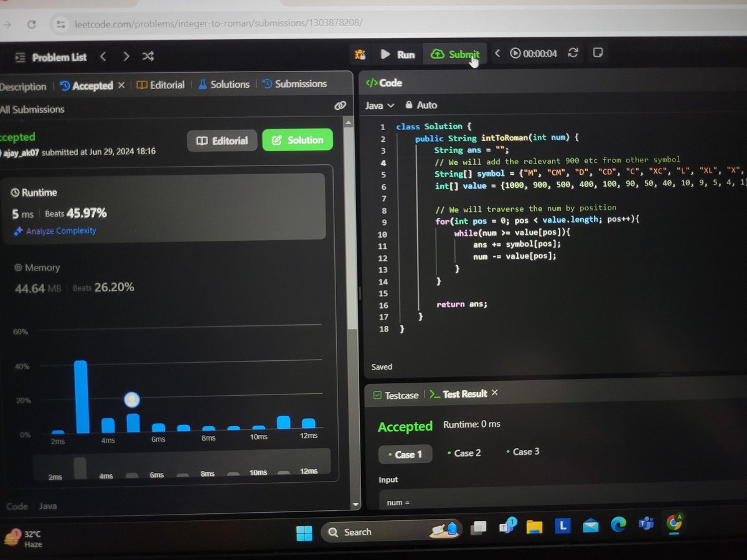
Task: Open the Problem List panel
Action: click(50, 57)
